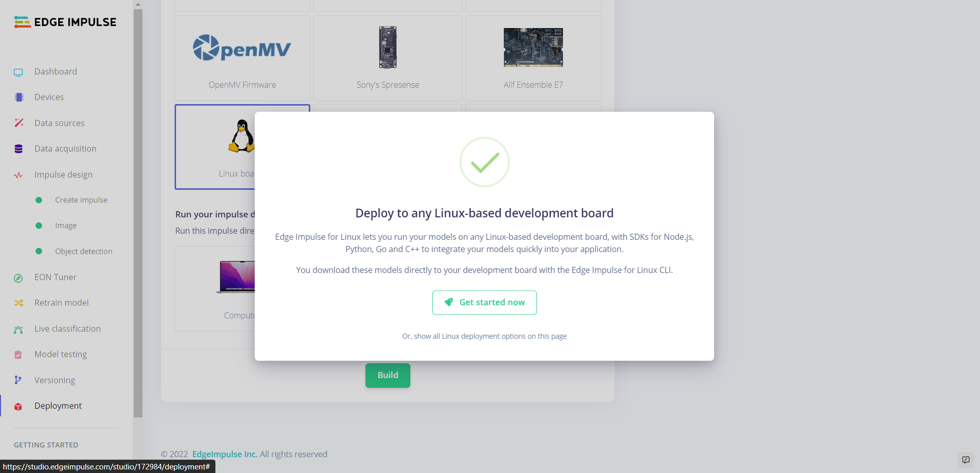Viewport: 980px width, 473px height.
Task: Select the OpenMV Firmware deployment tile
Action: click(242, 58)
